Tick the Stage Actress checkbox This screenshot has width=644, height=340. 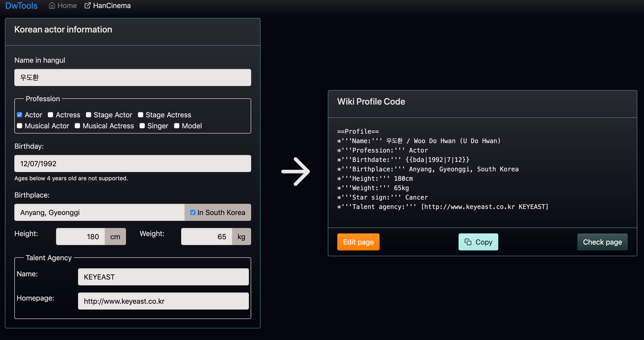(141, 115)
